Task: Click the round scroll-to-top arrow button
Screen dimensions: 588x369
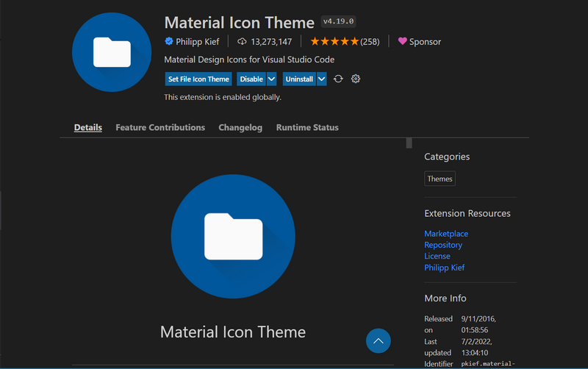Action: (379, 341)
